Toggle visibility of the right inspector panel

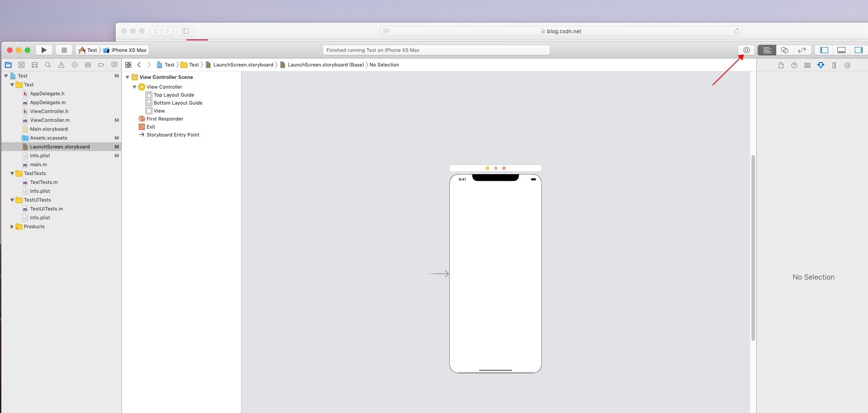point(859,50)
